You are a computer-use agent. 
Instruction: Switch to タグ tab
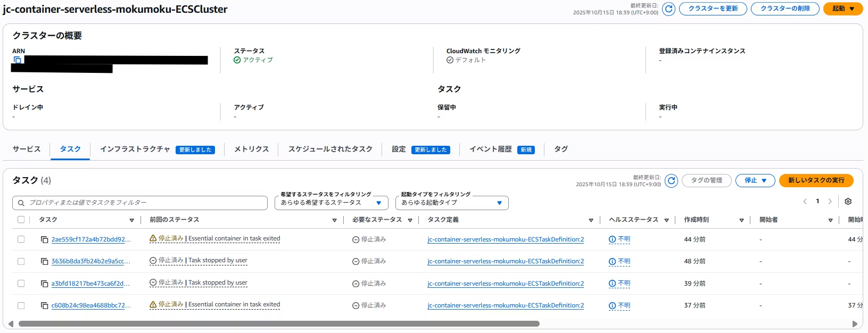[561, 149]
